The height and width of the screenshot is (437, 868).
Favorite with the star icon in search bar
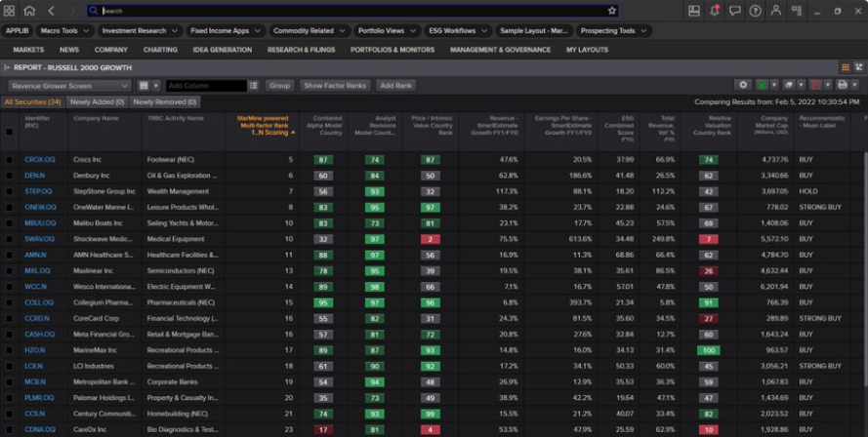612,11
